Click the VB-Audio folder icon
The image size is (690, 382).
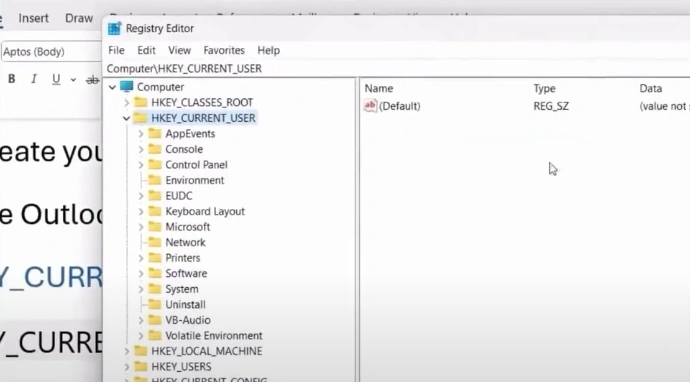pyautogui.click(x=154, y=320)
